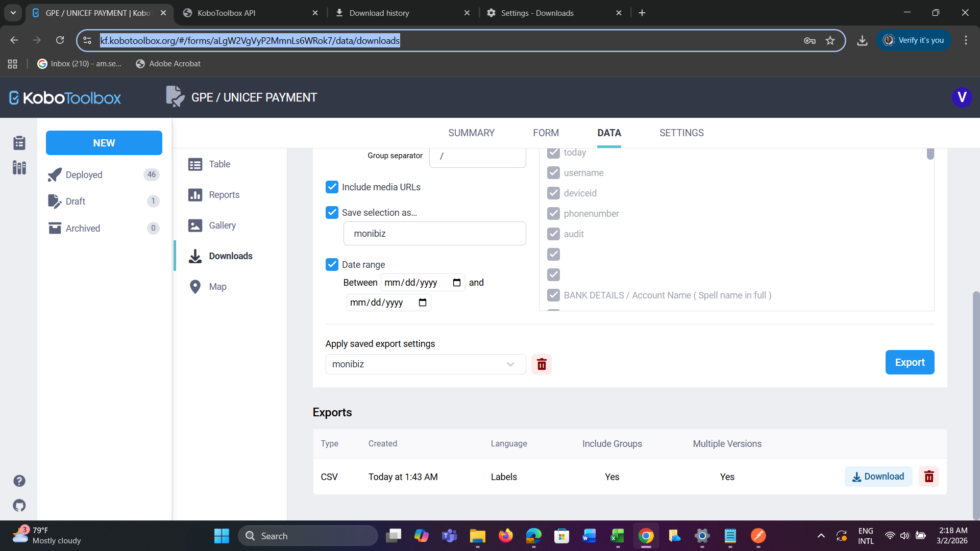Expand the monibiz saved export settings dropdown
Image resolution: width=980 pixels, height=551 pixels.
tap(425, 364)
